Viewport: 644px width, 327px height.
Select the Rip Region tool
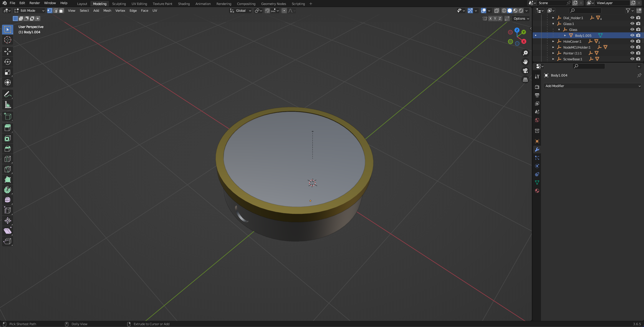(x=8, y=241)
